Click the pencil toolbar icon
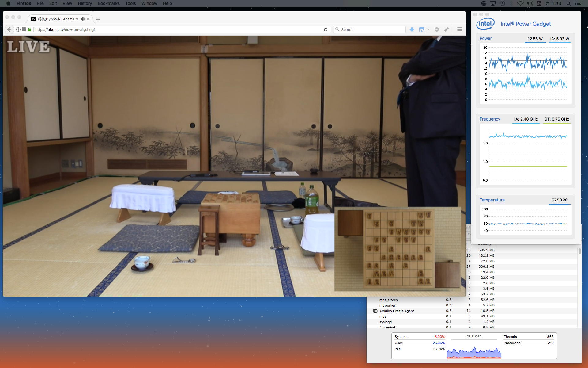Viewport: 588px width, 368px height. (447, 29)
